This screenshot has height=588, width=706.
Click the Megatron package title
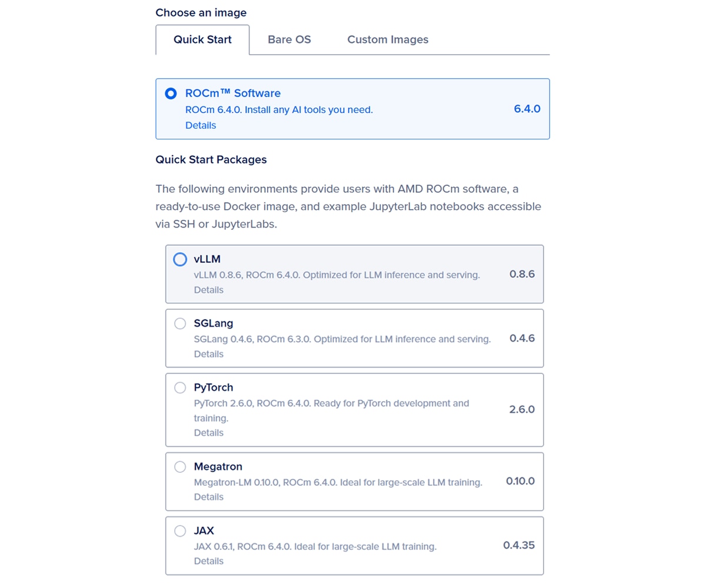click(x=217, y=467)
